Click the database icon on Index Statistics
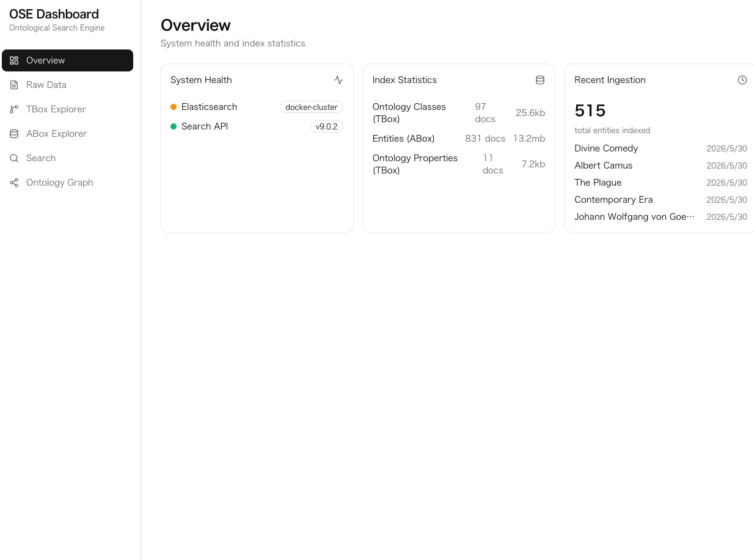754x560 pixels. tap(540, 80)
